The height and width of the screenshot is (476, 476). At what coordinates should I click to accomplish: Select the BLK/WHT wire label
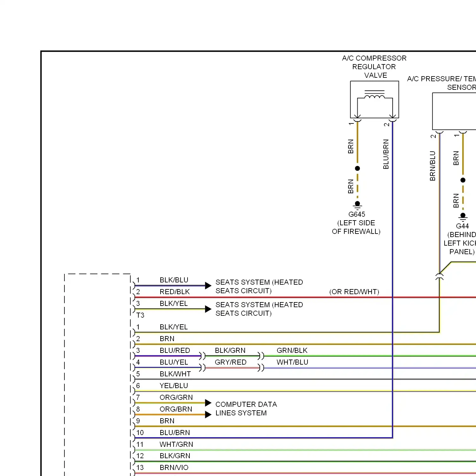[x=175, y=374]
